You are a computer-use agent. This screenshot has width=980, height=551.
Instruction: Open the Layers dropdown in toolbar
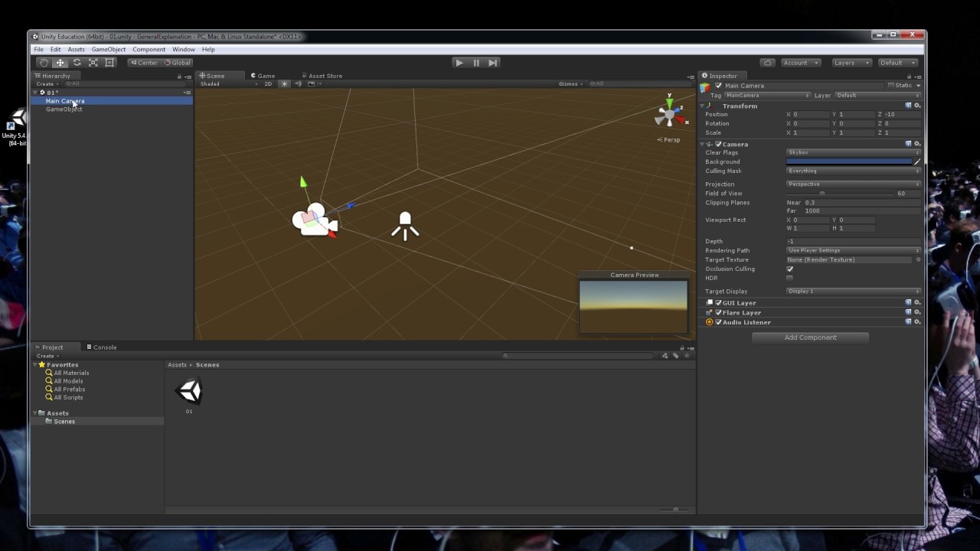[x=851, y=63]
